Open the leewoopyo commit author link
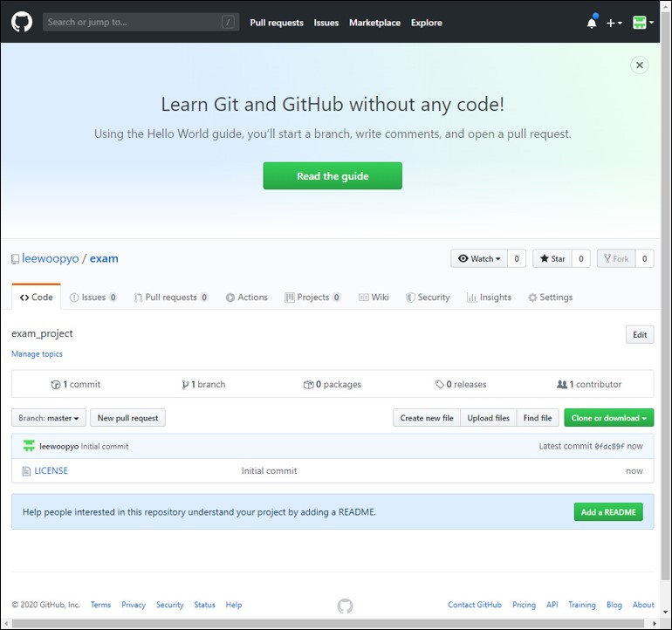Viewport: 672px width, 630px height. coord(58,446)
